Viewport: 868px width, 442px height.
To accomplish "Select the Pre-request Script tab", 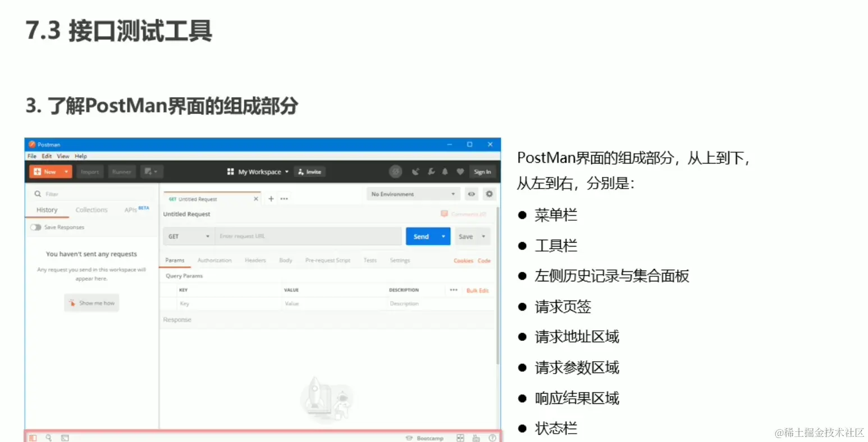I will 328,260.
